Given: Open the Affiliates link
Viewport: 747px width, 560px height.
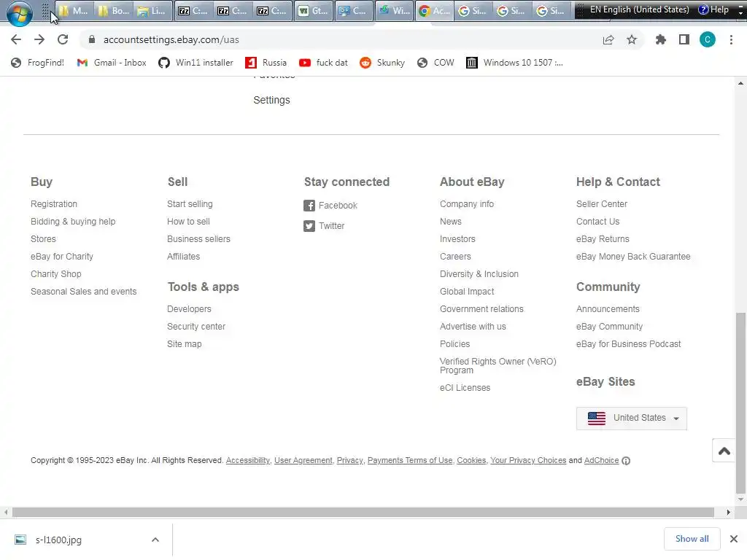Looking at the screenshot, I should 183,257.
